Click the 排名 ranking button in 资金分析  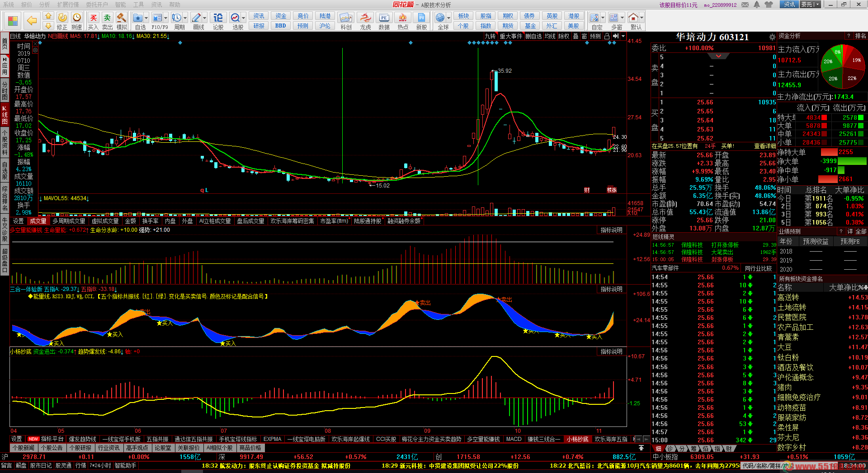coord(861,36)
